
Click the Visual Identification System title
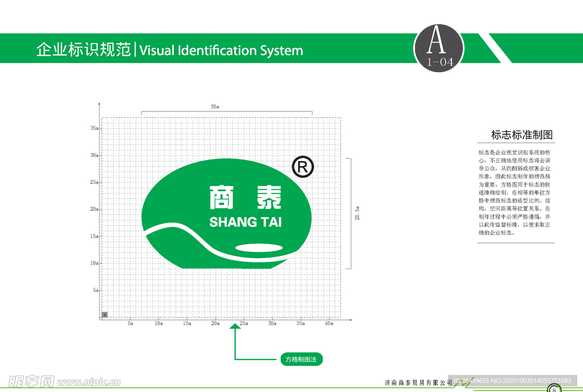pos(221,50)
